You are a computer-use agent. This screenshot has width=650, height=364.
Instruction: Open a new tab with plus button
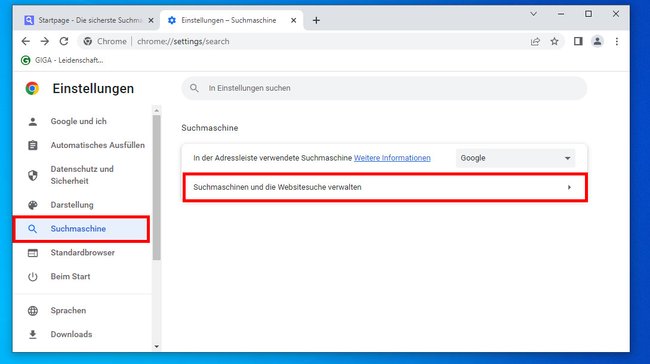[x=316, y=20]
